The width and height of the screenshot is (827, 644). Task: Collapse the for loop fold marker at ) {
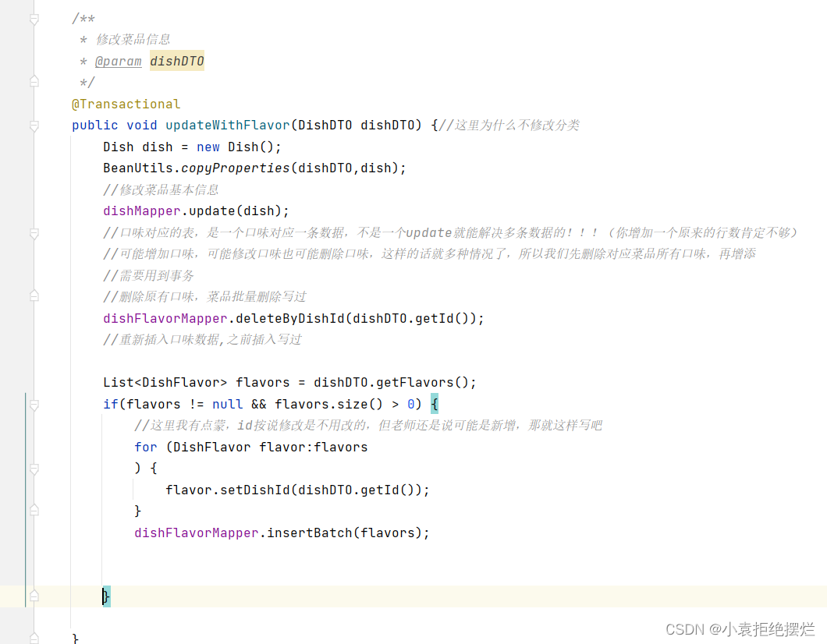[34, 469]
